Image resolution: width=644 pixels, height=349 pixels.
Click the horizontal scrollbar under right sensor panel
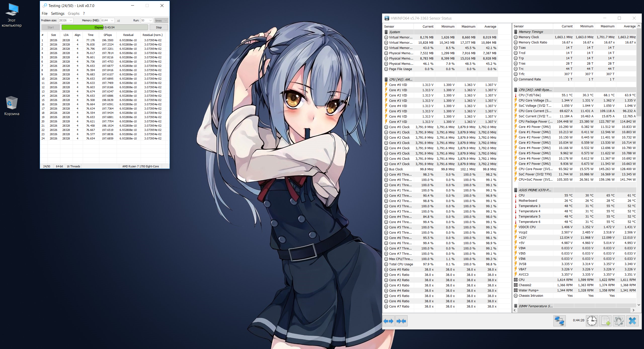(x=574, y=310)
